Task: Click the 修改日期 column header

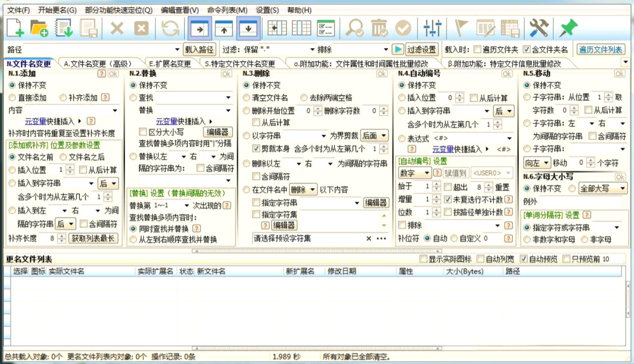Action: tap(342, 271)
